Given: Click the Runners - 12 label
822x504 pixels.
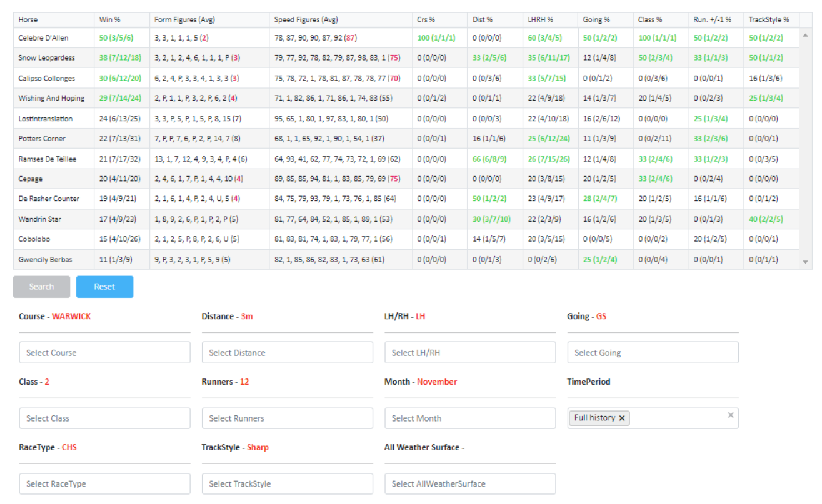Looking at the screenshot, I should coord(225,382).
